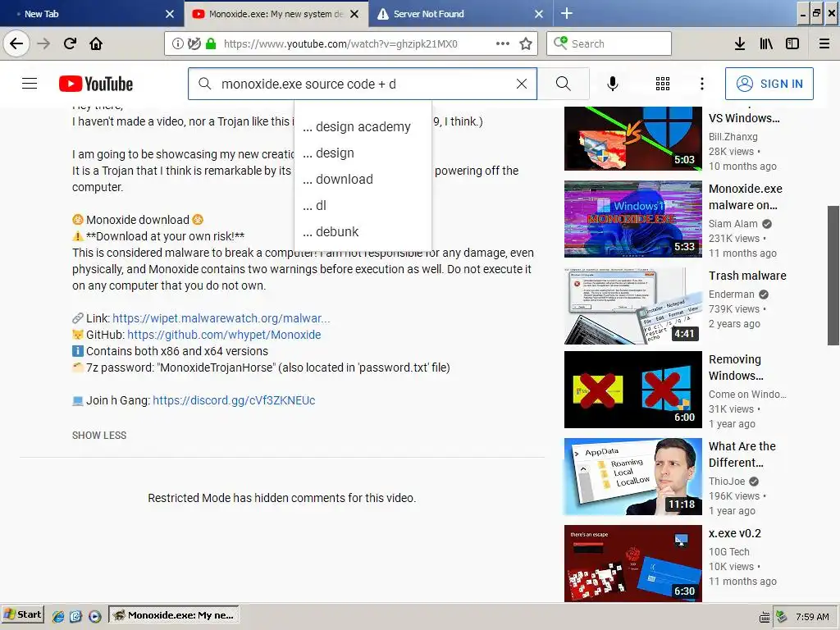Click the SIGN IN button
The image size is (840, 630).
769,84
